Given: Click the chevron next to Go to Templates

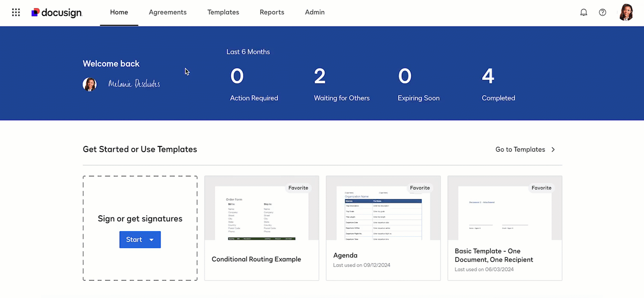Looking at the screenshot, I should (x=553, y=149).
